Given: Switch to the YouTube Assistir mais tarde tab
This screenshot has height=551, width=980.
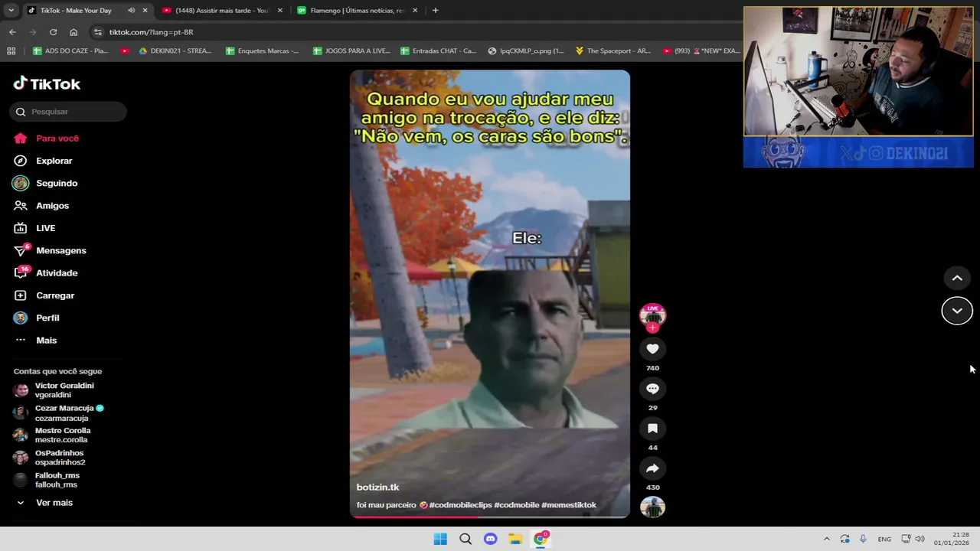Looking at the screenshot, I should [x=222, y=10].
